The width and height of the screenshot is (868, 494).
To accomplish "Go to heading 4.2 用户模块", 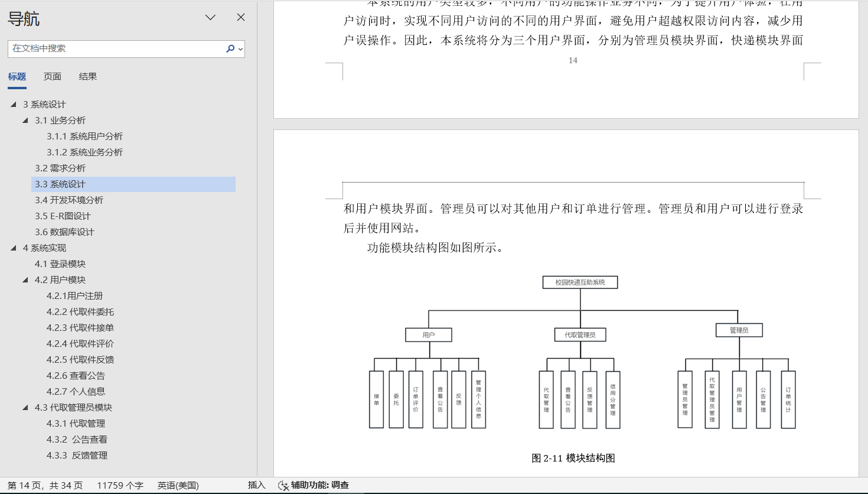I will click(x=60, y=280).
